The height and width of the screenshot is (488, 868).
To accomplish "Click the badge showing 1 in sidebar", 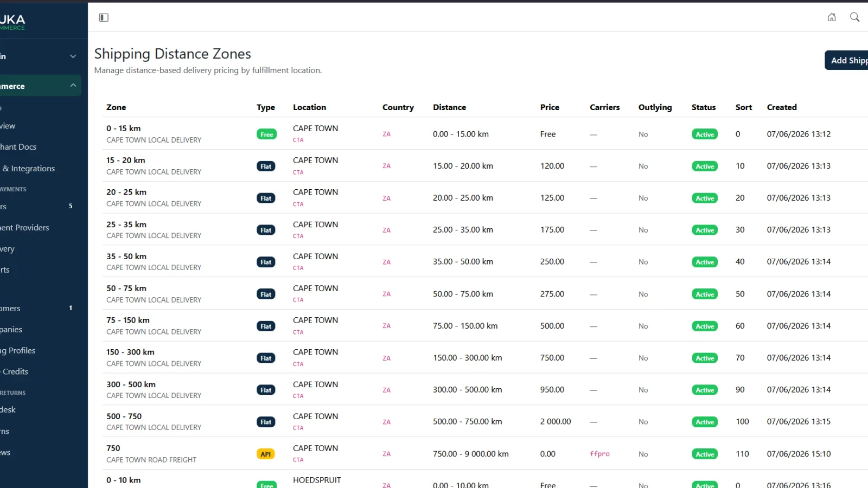I will tap(71, 308).
